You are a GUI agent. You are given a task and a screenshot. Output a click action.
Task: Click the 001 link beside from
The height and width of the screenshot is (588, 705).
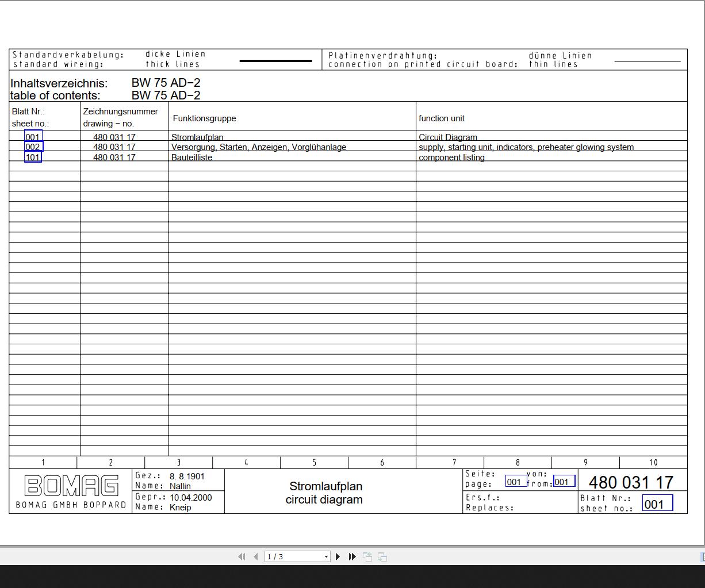pos(564,482)
